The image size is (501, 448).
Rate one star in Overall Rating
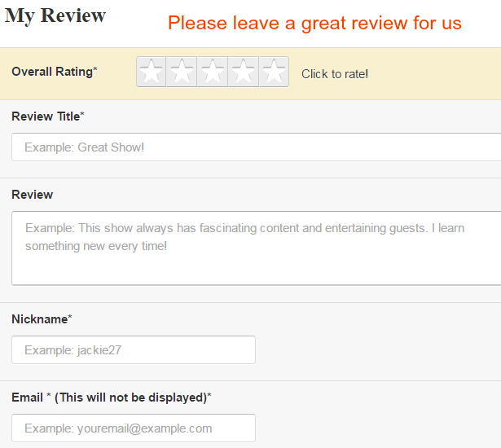pyautogui.click(x=152, y=72)
